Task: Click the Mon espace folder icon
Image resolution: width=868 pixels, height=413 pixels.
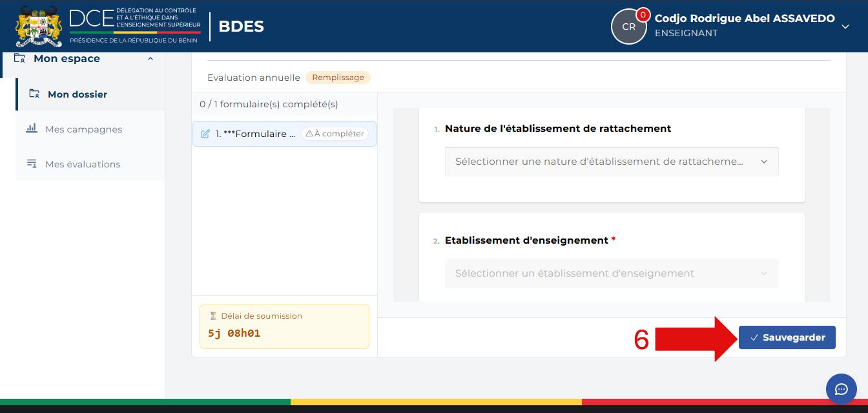Action: (x=20, y=58)
